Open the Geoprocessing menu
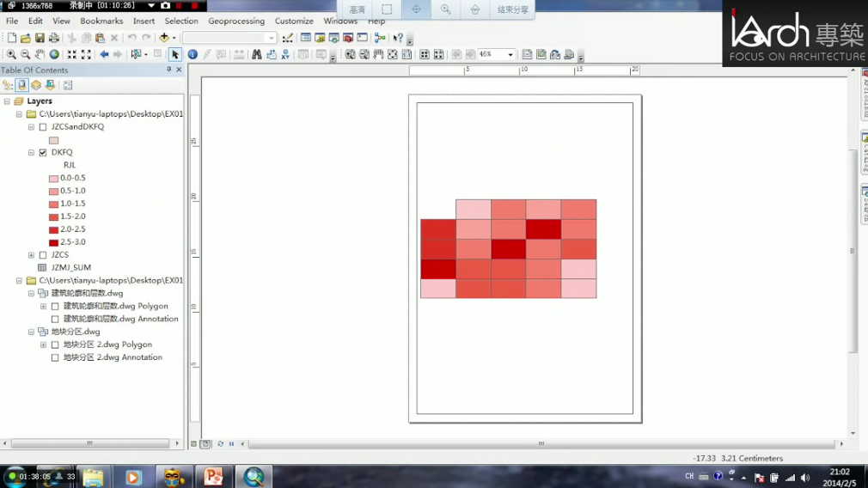 pyautogui.click(x=236, y=21)
